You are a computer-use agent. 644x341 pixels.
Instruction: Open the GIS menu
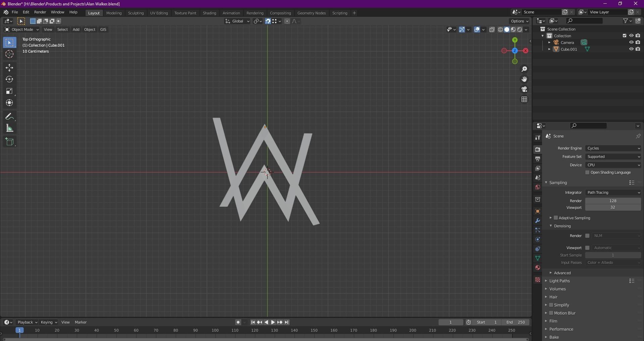pos(103,30)
